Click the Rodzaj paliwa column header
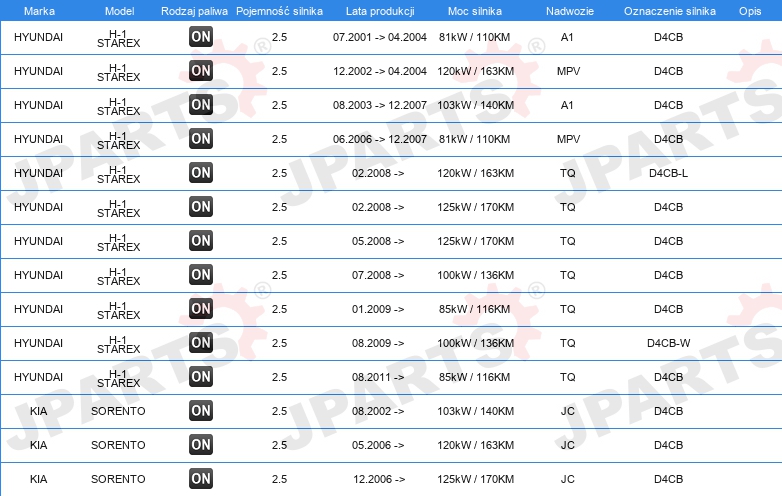Viewport: 782px width, 496px height. pyautogui.click(x=194, y=11)
